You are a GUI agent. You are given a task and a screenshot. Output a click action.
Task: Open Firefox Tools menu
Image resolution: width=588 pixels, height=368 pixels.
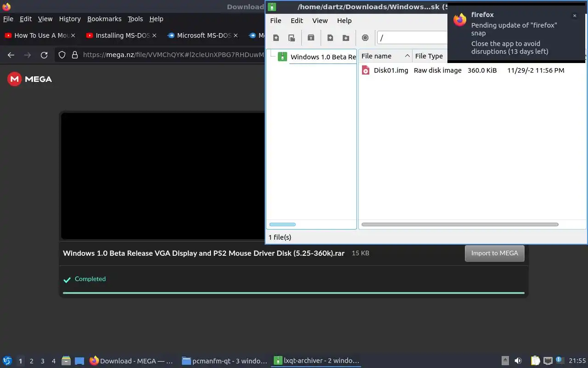point(135,19)
